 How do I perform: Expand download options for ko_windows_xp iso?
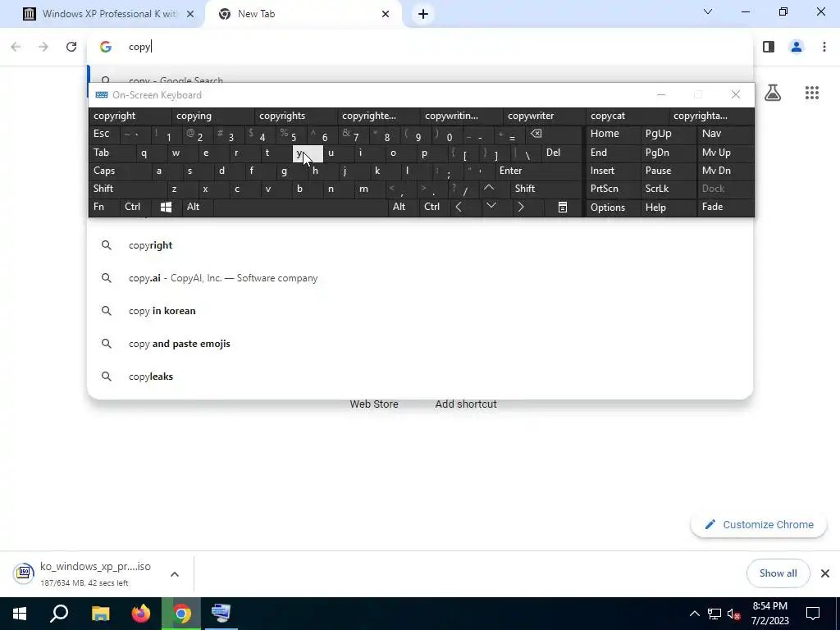pos(175,574)
